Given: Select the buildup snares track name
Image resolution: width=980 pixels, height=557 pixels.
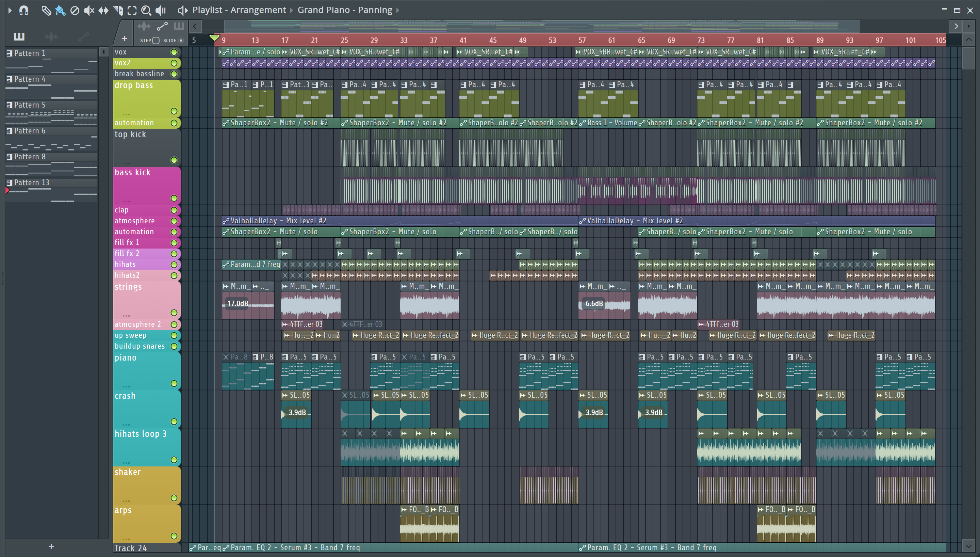Looking at the screenshot, I should click(140, 346).
